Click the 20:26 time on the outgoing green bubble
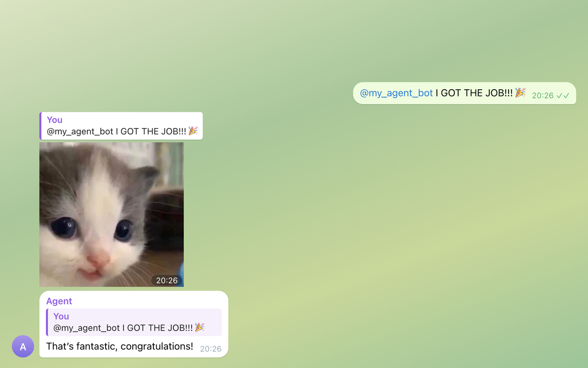588x368 pixels. (543, 96)
